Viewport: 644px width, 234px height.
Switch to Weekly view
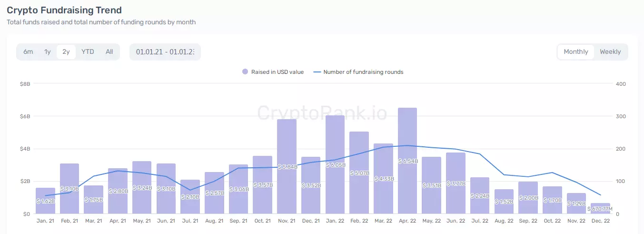pyautogui.click(x=610, y=52)
